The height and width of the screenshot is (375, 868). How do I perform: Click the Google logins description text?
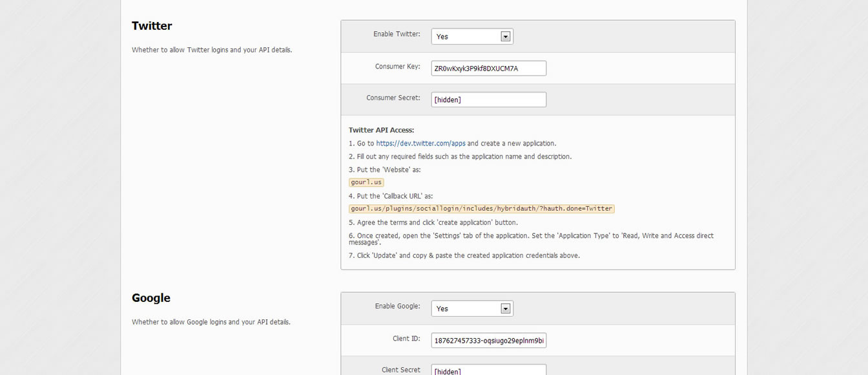[211, 322]
